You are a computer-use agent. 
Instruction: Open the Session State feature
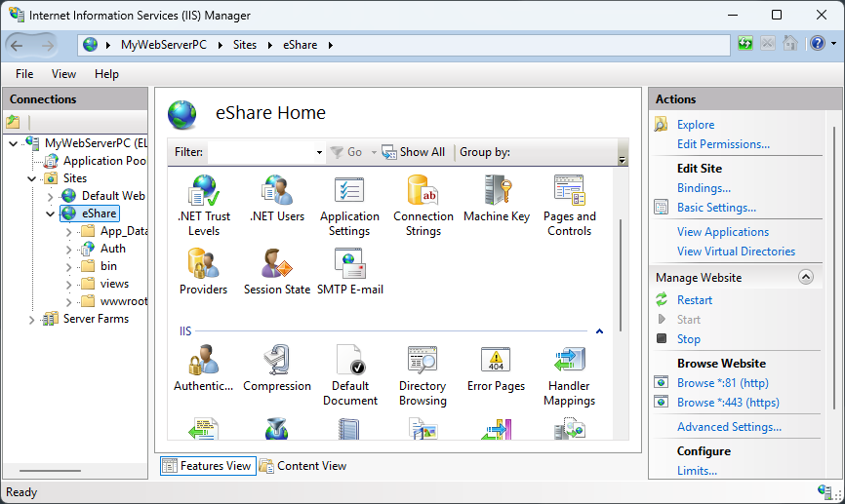tap(276, 272)
